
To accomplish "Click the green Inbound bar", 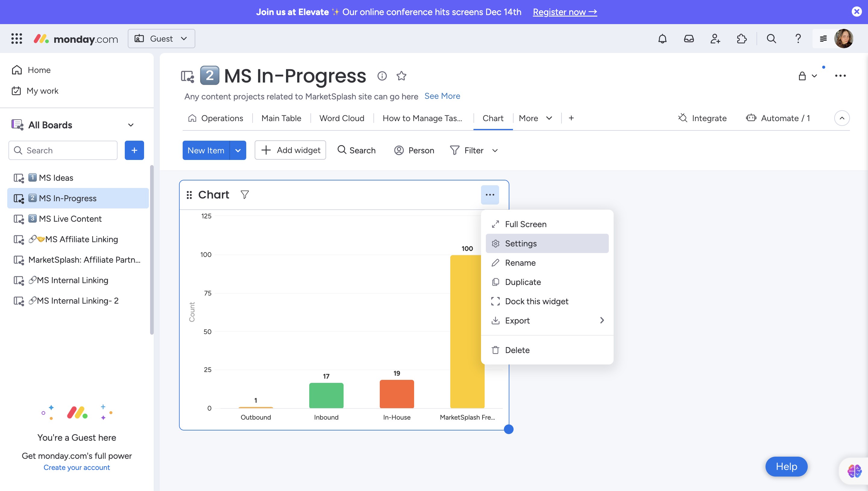I will [326, 395].
